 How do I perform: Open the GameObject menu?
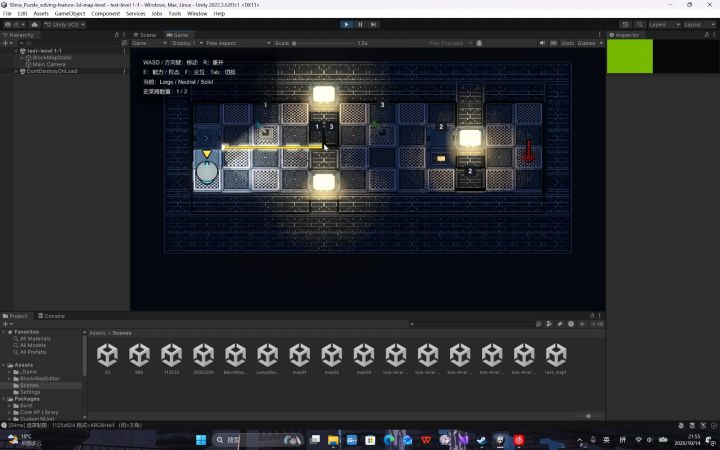coord(70,14)
